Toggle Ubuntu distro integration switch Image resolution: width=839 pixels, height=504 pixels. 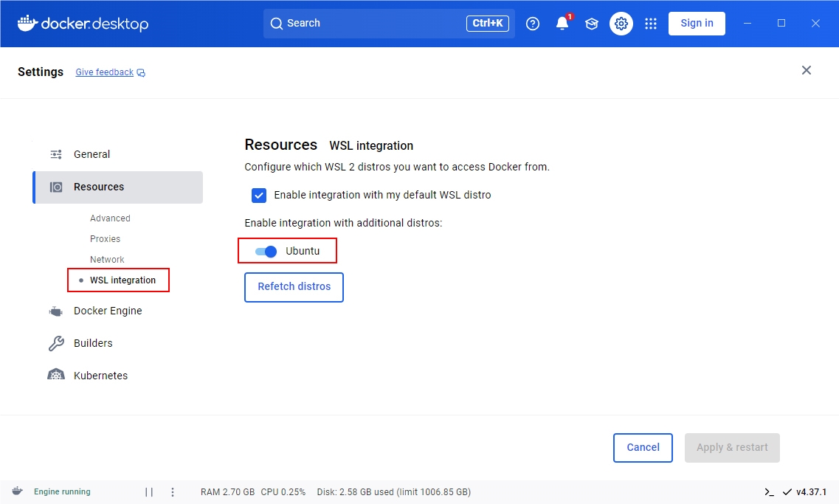click(x=266, y=252)
